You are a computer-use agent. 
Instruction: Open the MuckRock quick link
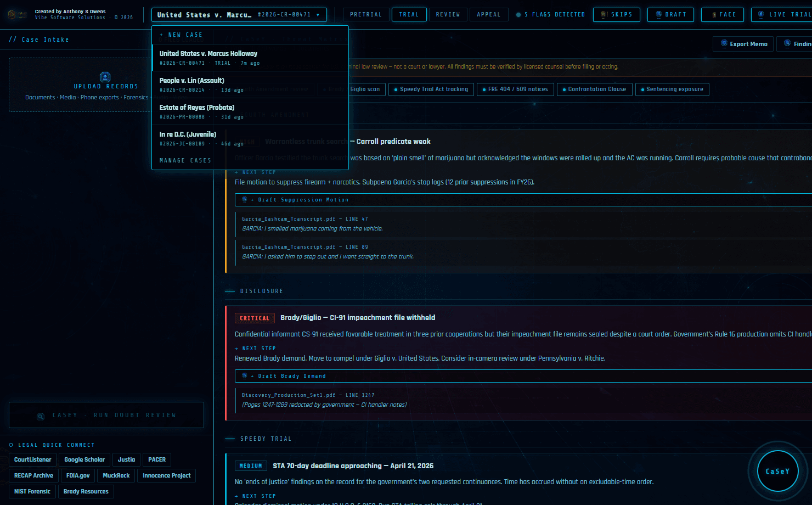116,476
